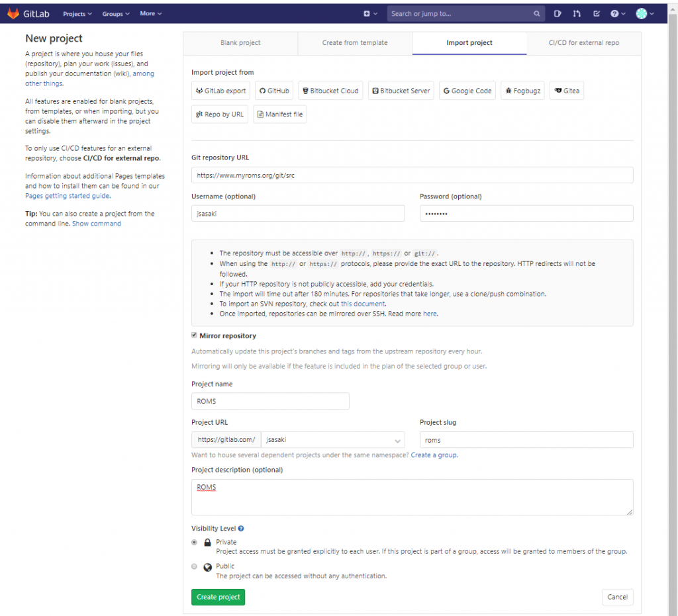This screenshot has height=616, width=678.
Task: Open the Groups menu in navbar
Action: tap(116, 14)
